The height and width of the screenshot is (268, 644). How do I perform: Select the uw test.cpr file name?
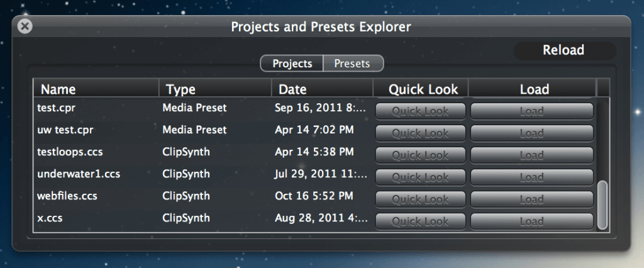[65, 130]
